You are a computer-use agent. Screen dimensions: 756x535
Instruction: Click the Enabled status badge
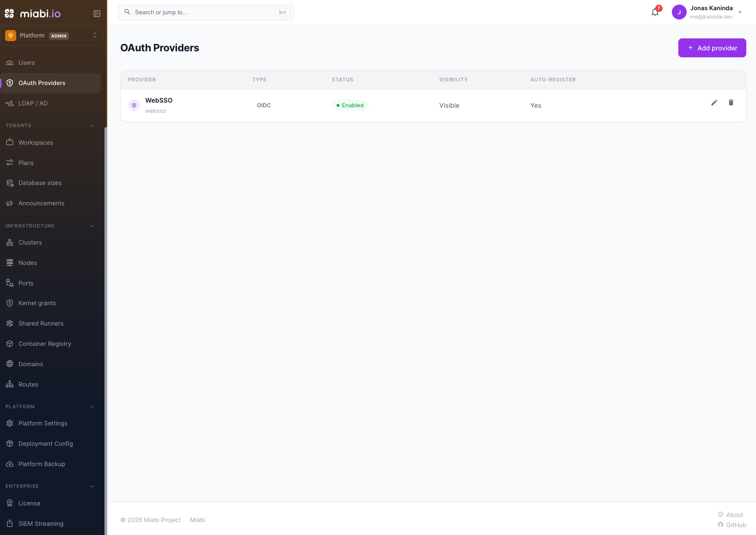[350, 105]
